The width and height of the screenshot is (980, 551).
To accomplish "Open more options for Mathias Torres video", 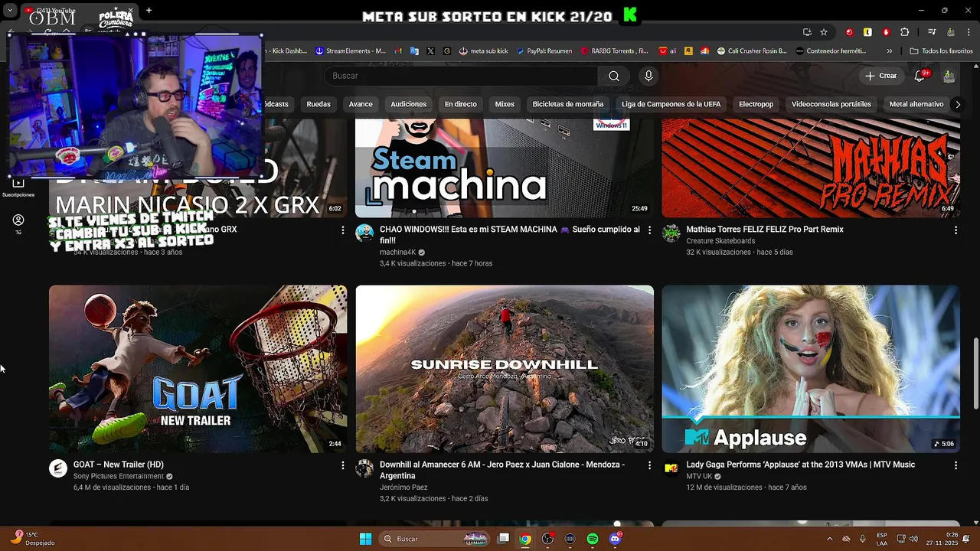I will [955, 230].
